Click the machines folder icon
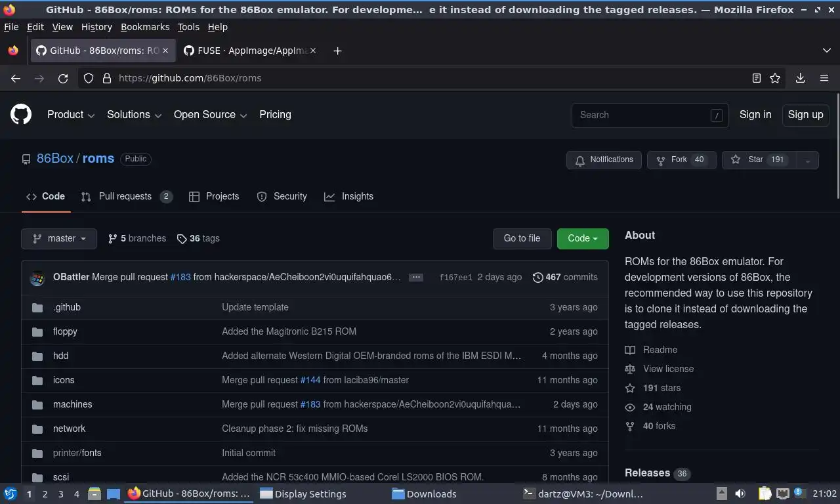This screenshot has height=504, width=840. pos(37,404)
